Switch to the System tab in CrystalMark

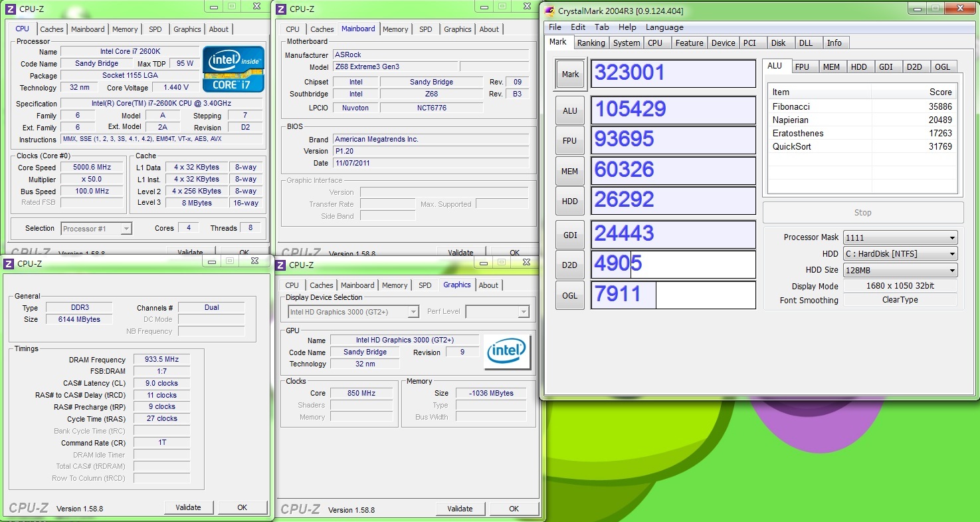[627, 43]
